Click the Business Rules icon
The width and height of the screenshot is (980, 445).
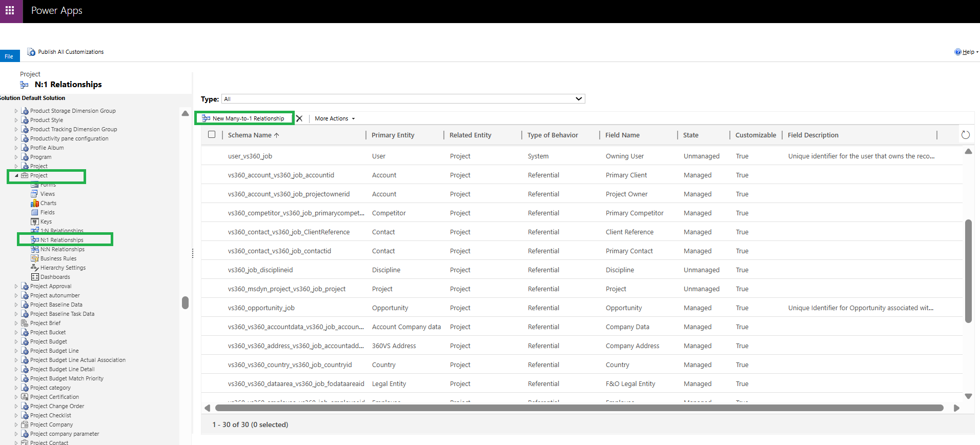34,258
